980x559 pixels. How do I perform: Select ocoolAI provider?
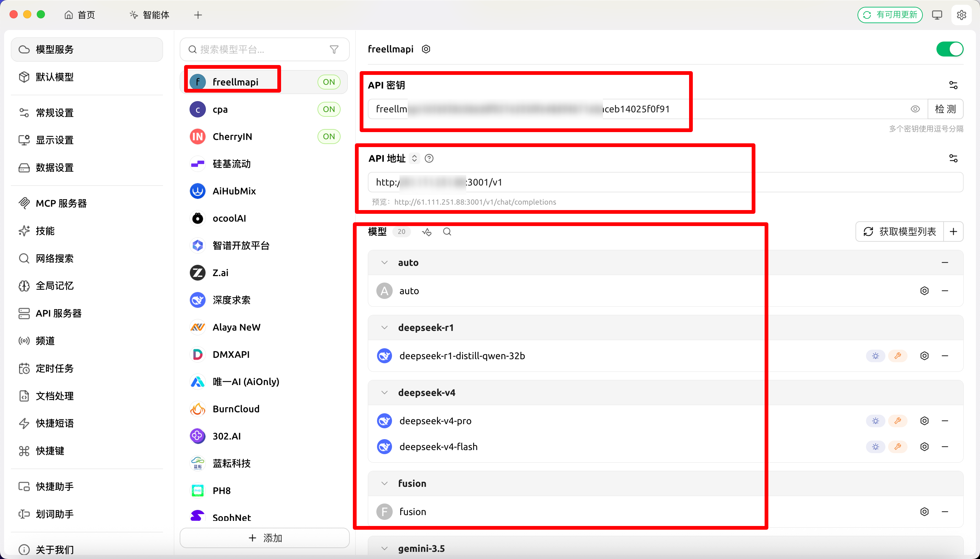(x=264, y=219)
